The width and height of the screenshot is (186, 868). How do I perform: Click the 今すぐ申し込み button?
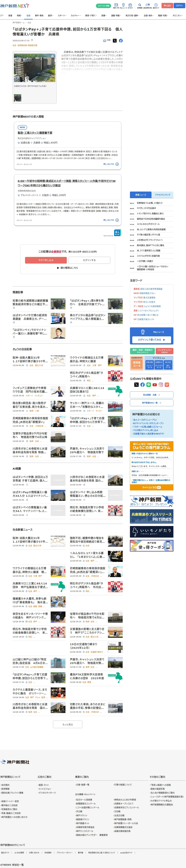coord(46,260)
